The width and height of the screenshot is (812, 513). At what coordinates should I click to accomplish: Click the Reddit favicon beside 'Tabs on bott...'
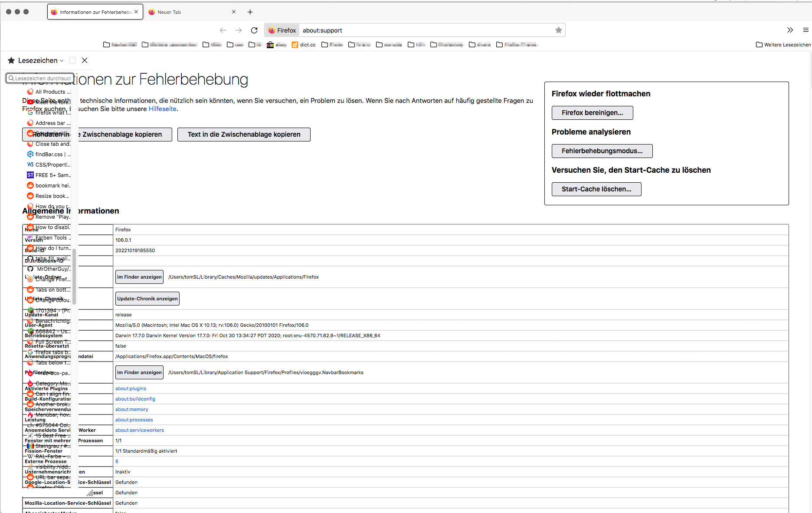coord(30,289)
